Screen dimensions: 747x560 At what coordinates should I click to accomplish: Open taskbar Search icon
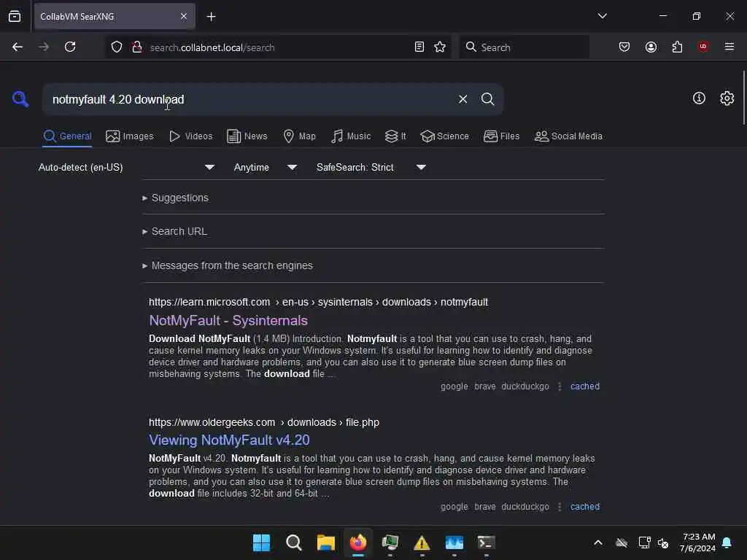tap(293, 542)
